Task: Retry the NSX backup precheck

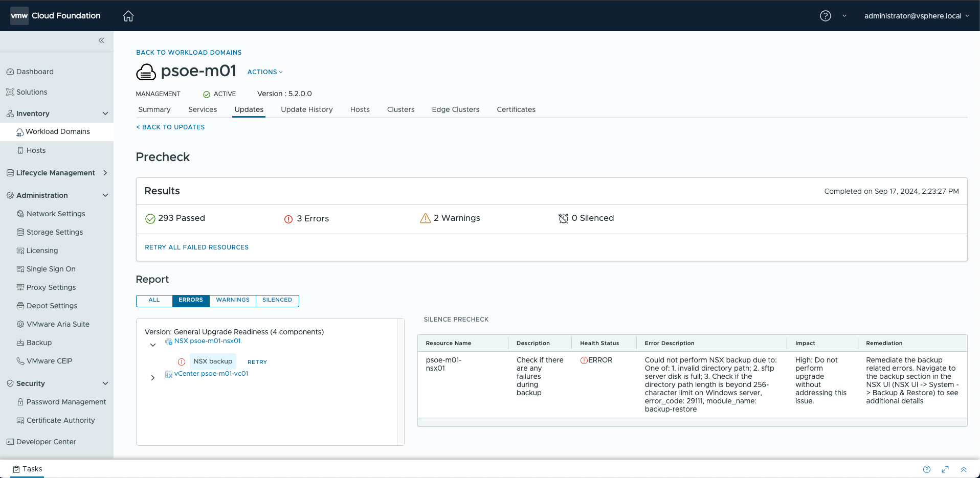Action: [257, 362]
